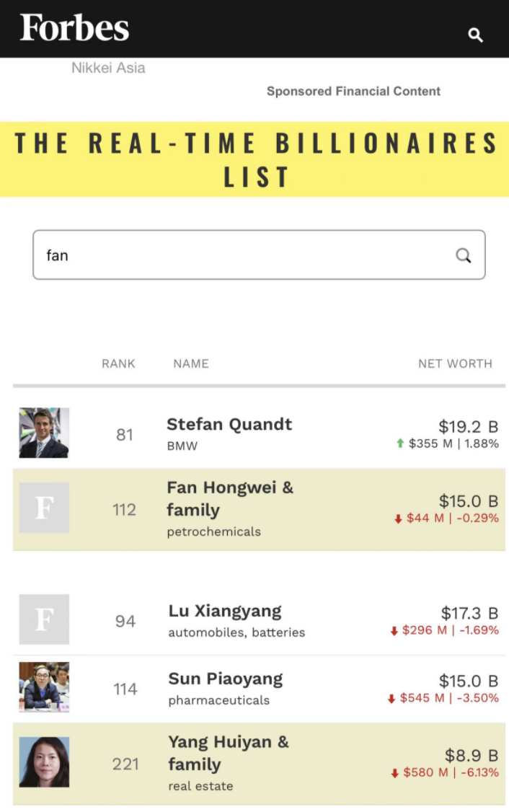Click the search box magnifier icon
This screenshot has height=812, width=509.
(x=464, y=255)
